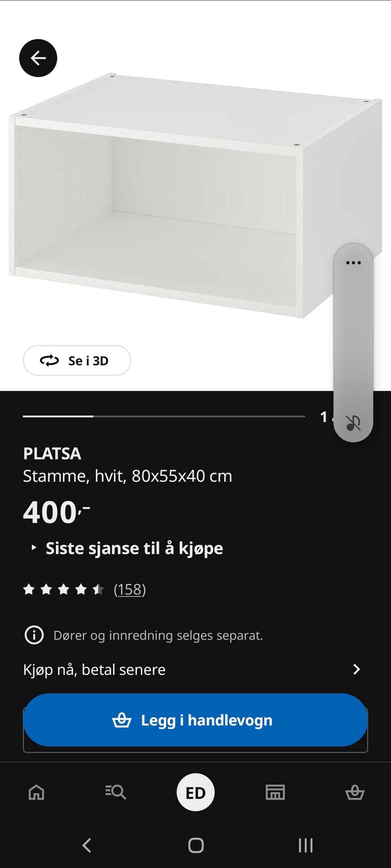391x868 pixels.
Task: Go back using the black arrow button
Action: coord(38,58)
